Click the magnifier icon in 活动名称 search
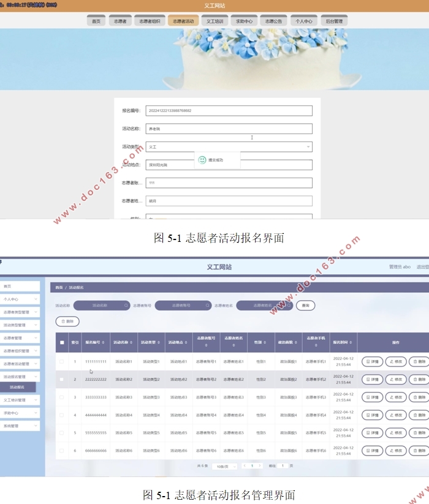429x504 pixels. click(126, 306)
